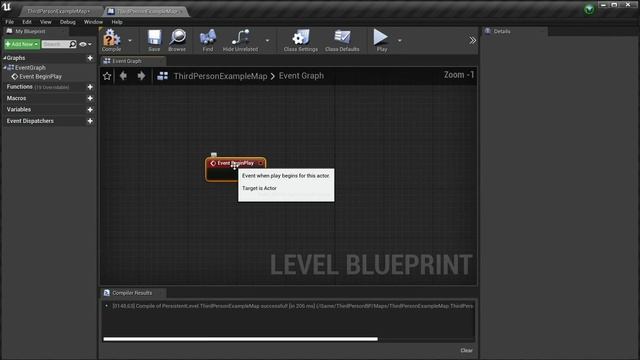The width and height of the screenshot is (640, 360).
Task: Start Play in editor
Action: [x=382, y=40]
